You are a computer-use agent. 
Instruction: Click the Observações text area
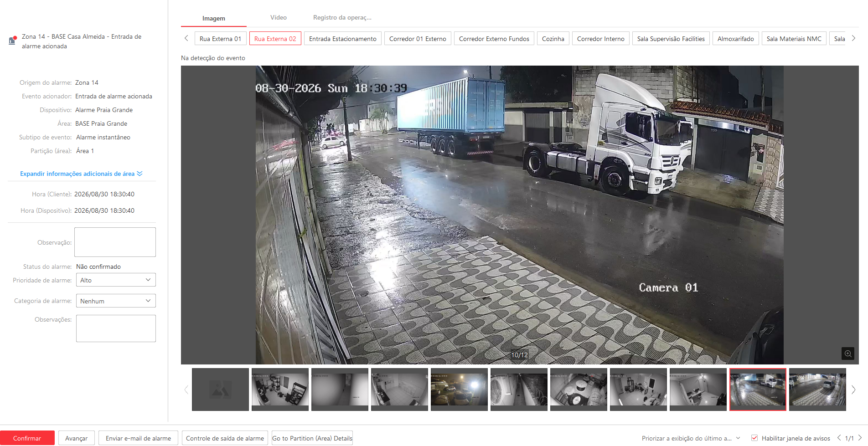tap(116, 328)
